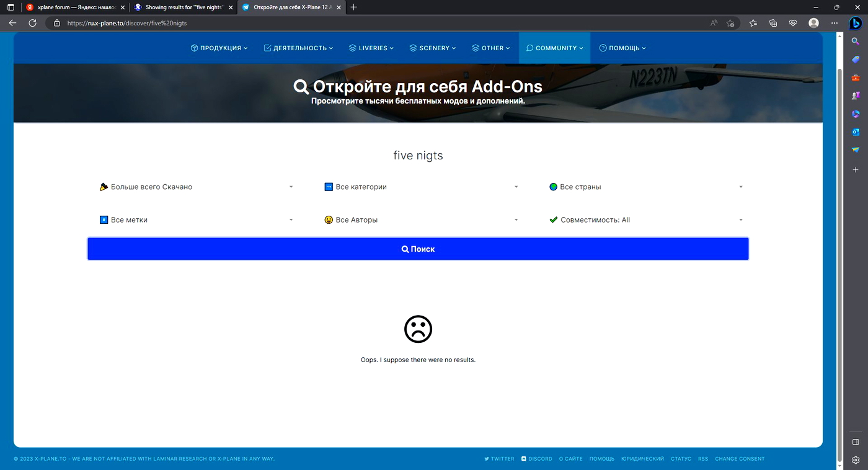Open the Outlook icon in the sidebar
This screenshot has height=470, width=868.
tap(856, 132)
